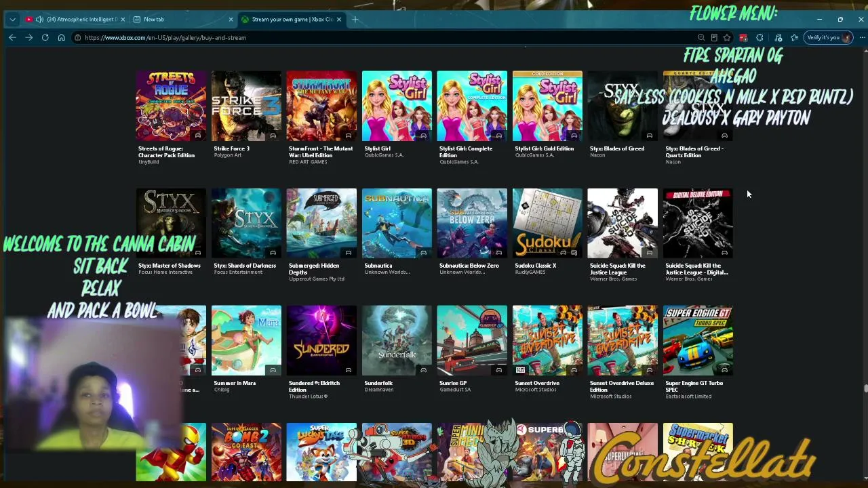This screenshot has height=488, width=868.
Task: Open the Suicide Squad Kill the Justice League cover
Action: (x=623, y=224)
